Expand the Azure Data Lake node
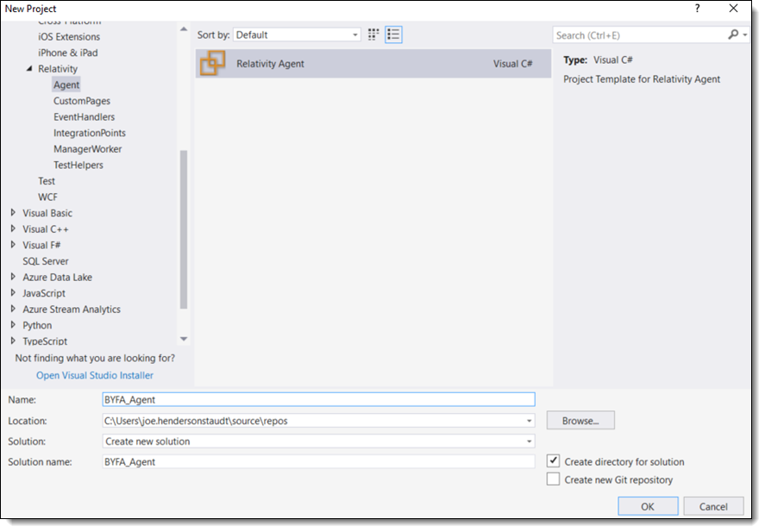Image resolution: width=765 pixels, height=532 pixels. pos(13,277)
